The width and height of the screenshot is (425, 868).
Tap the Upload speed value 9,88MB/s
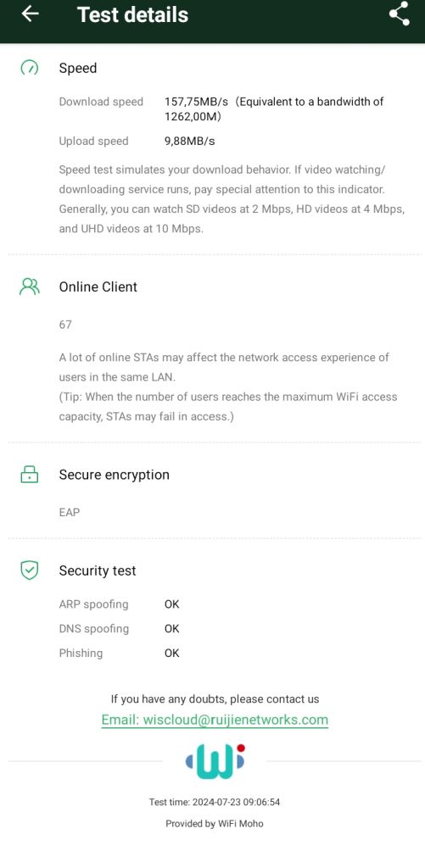tap(189, 142)
